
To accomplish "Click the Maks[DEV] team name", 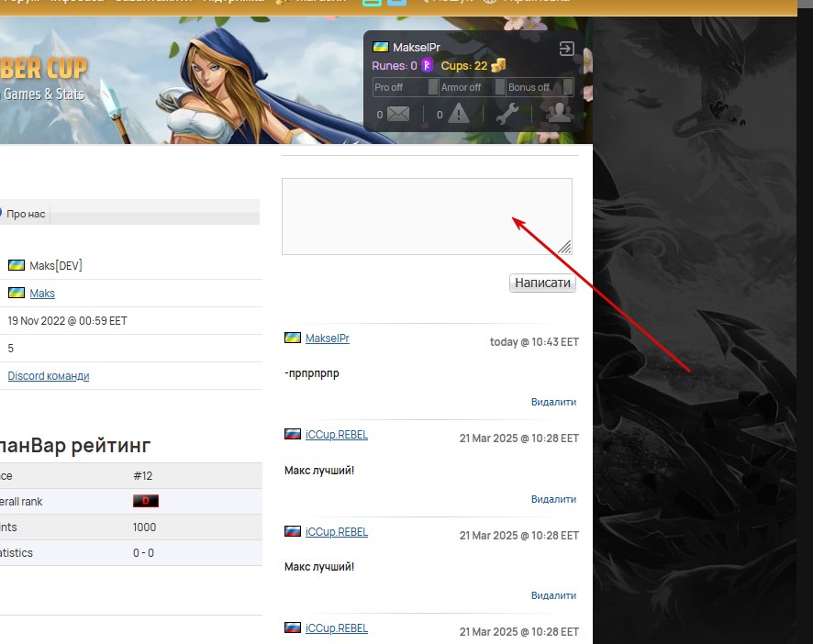I will [x=55, y=265].
